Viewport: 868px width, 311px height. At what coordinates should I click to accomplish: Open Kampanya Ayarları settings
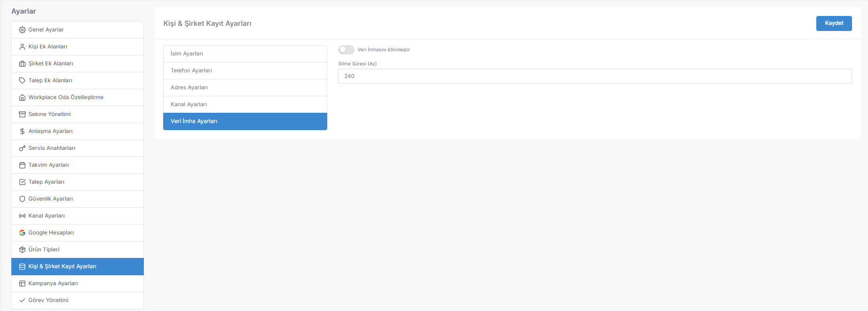(78, 283)
